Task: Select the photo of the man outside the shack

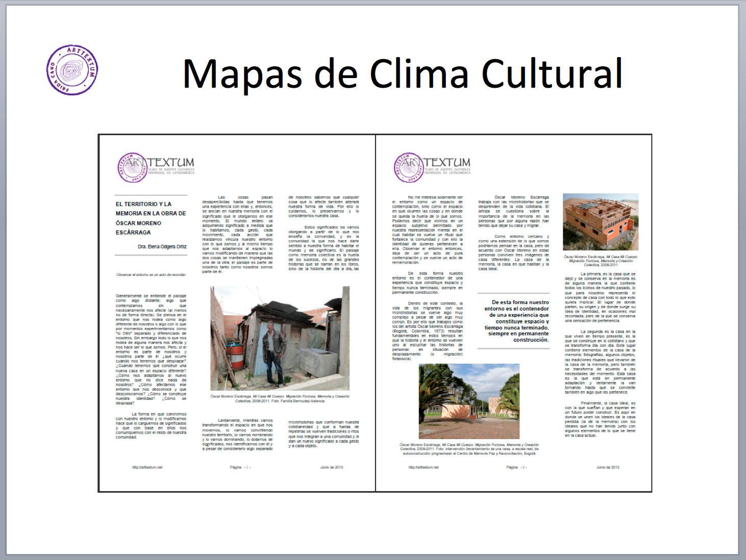Action: pos(280,338)
